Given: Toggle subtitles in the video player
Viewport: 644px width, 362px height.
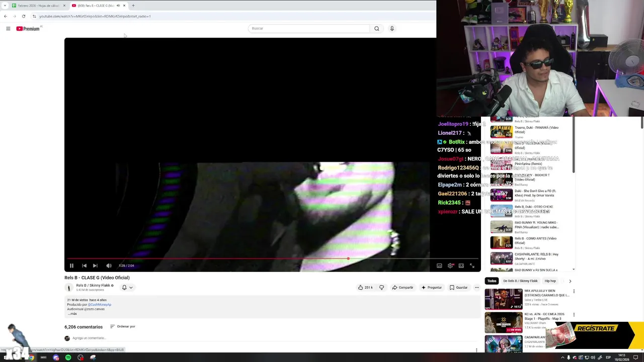Looking at the screenshot, I should coord(439,265).
